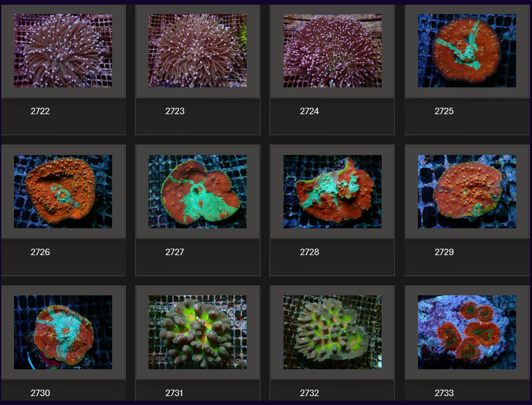Click the label text 2728

coord(310,252)
